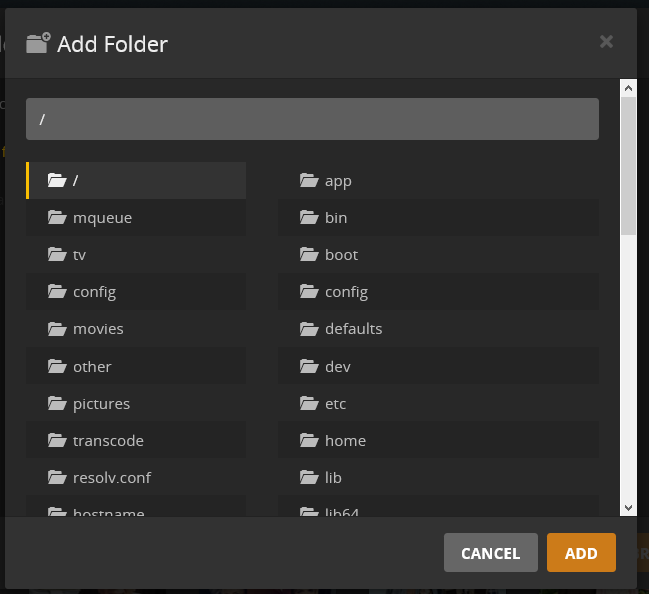This screenshot has width=649, height=594.
Task: Click folder icon next to boot
Action: click(x=309, y=254)
